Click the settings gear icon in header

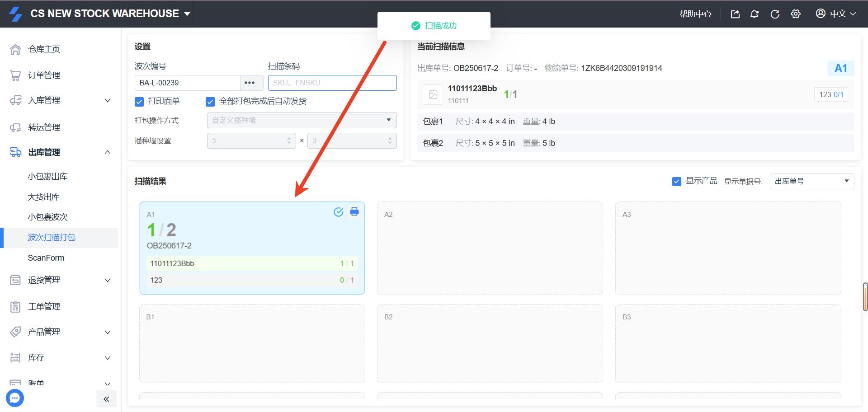(796, 14)
